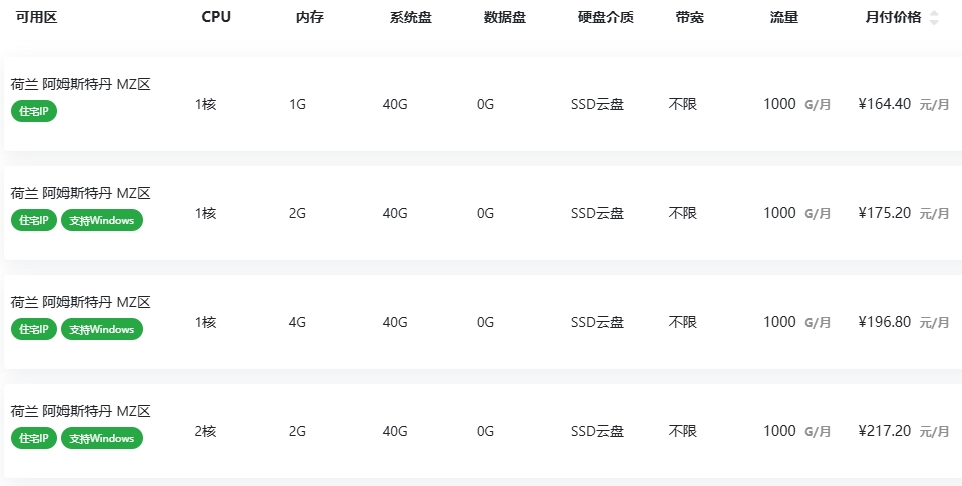Select the ¥217.20 monthly price

tap(885, 431)
